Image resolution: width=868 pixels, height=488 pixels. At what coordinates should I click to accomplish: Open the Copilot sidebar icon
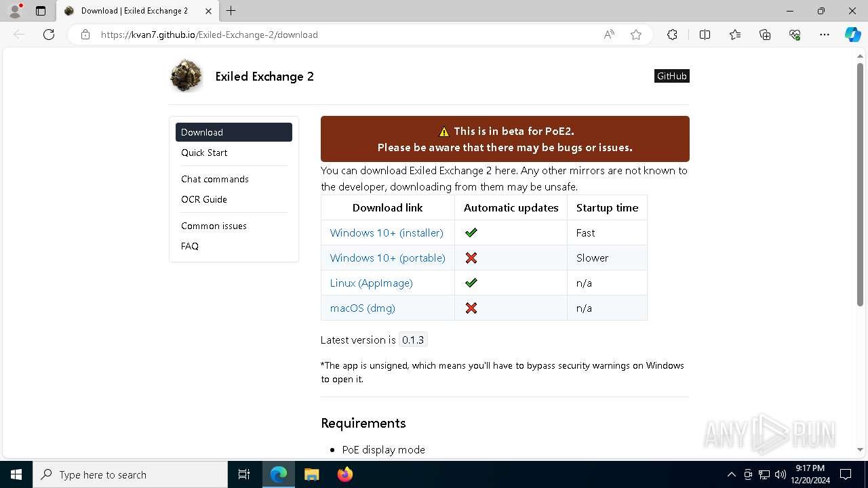(x=852, y=35)
